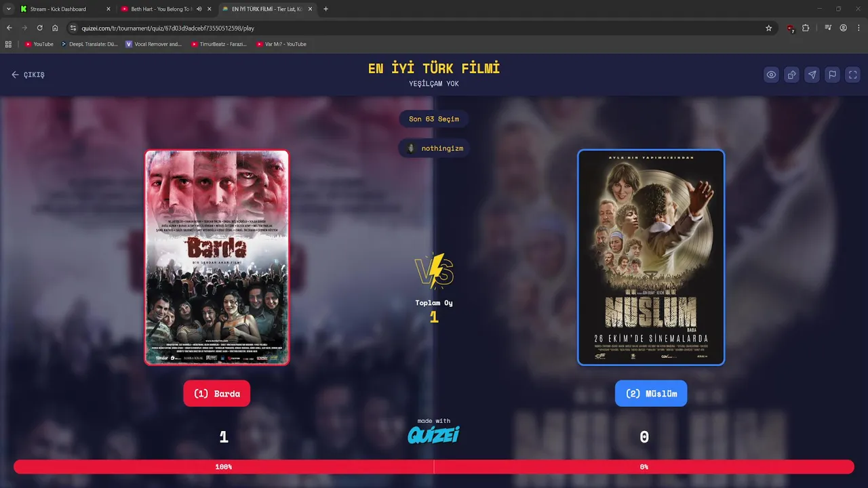
Task: Click the browser home button
Action: coord(56,28)
